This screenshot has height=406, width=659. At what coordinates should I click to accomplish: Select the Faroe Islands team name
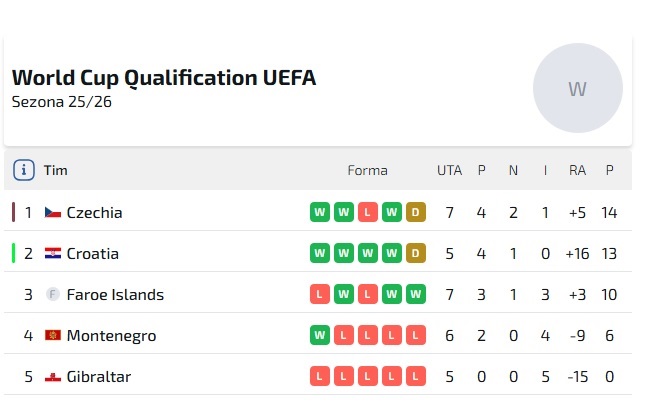point(115,295)
